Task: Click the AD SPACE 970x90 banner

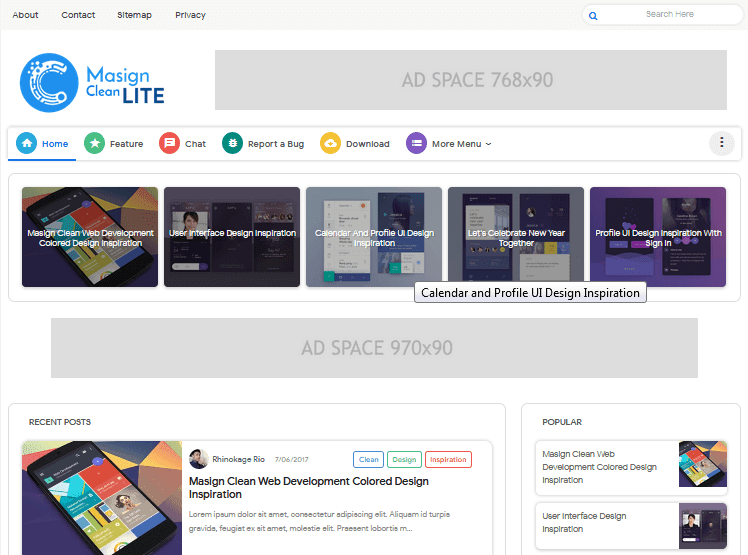Action: [x=374, y=348]
